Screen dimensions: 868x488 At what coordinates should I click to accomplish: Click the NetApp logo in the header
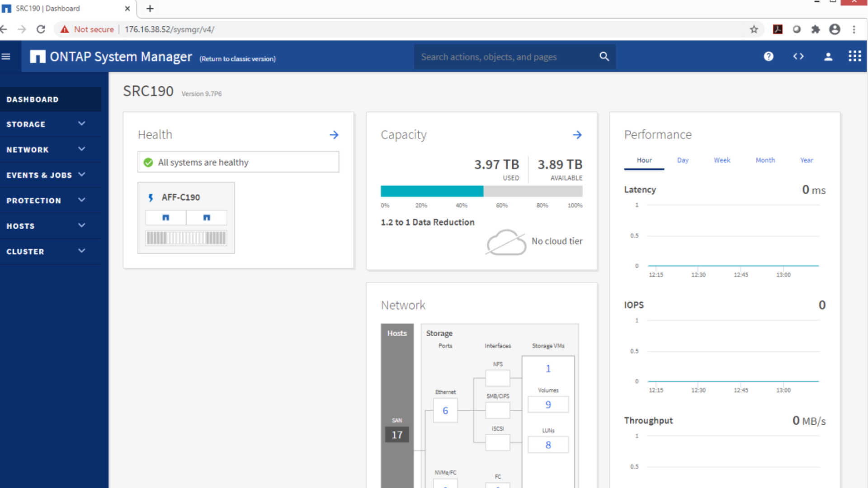click(38, 56)
